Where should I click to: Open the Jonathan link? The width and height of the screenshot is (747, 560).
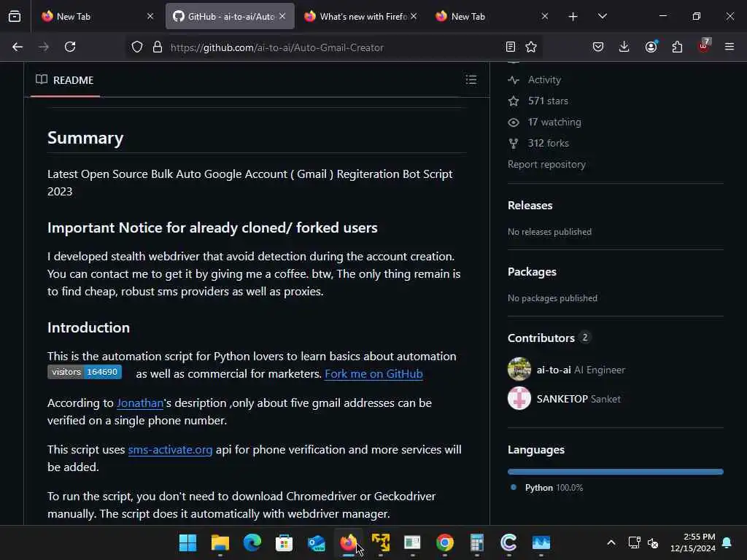[140, 402]
